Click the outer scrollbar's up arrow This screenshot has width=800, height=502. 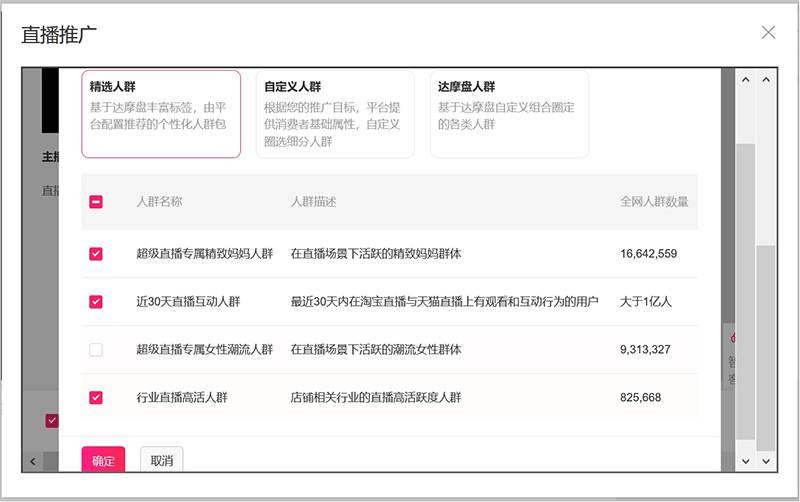click(767, 78)
